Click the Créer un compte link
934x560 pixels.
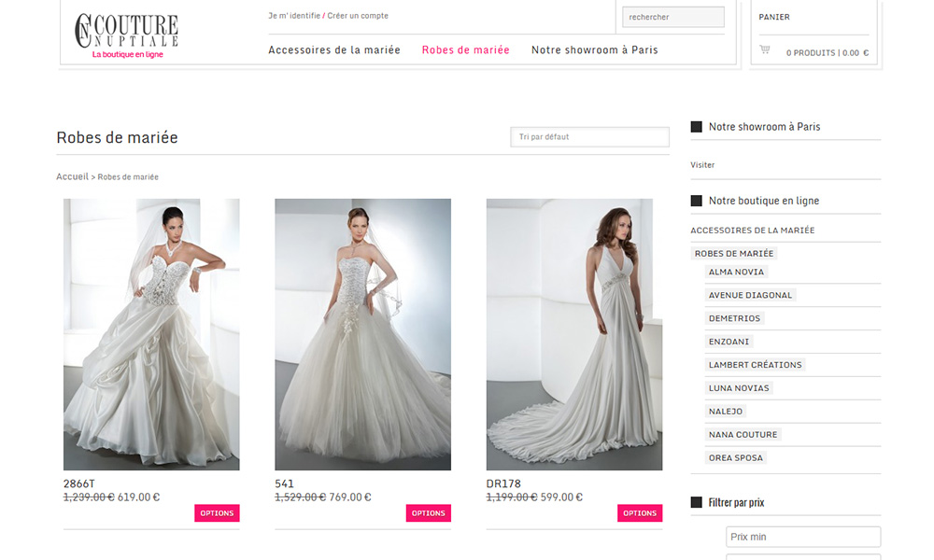pyautogui.click(x=356, y=15)
